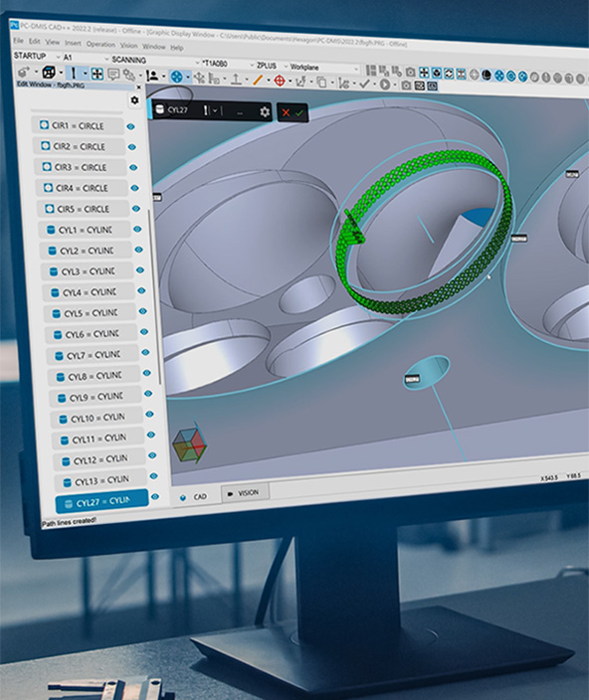Click the checkmark mark icon
This screenshot has height=700, width=589.
364,84
